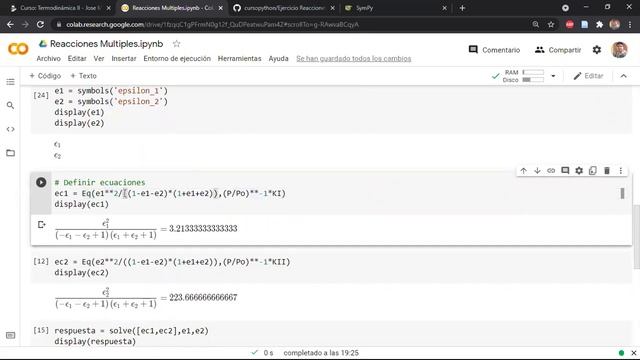Open the Insertar menu
The width and height of the screenshot is (640, 360).
tap(124, 58)
